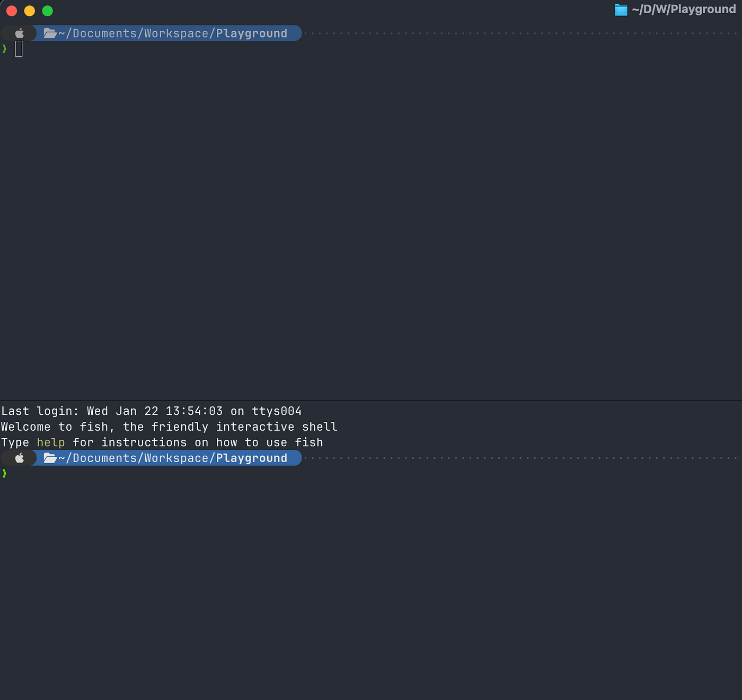The image size is (742, 700).
Task: Minimize the terminal using the yellow button
Action: 30,11
